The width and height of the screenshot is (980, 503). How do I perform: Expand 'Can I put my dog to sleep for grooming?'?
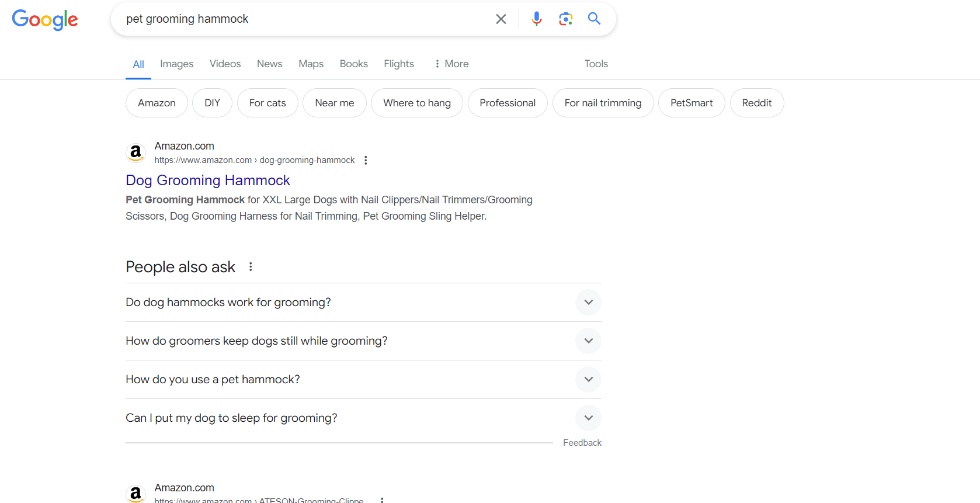[363, 418]
